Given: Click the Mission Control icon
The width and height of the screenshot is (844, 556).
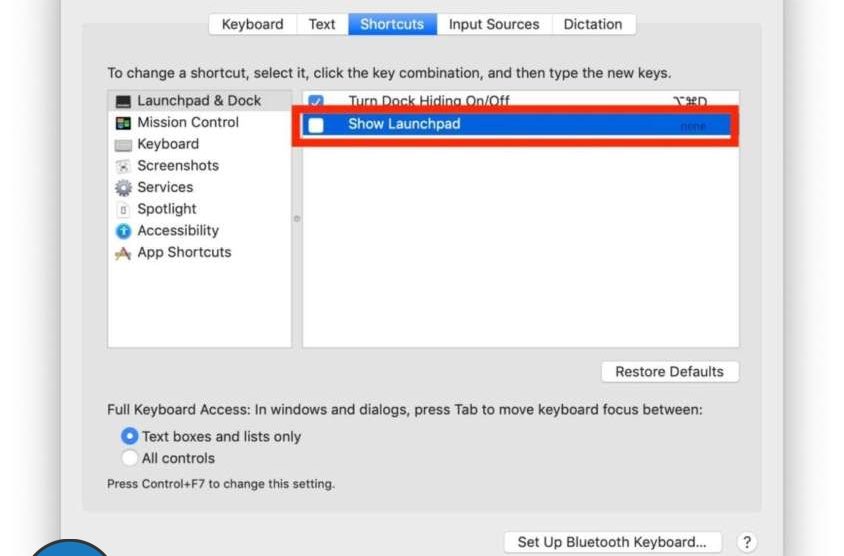Looking at the screenshot, I should tap(123, 123).
